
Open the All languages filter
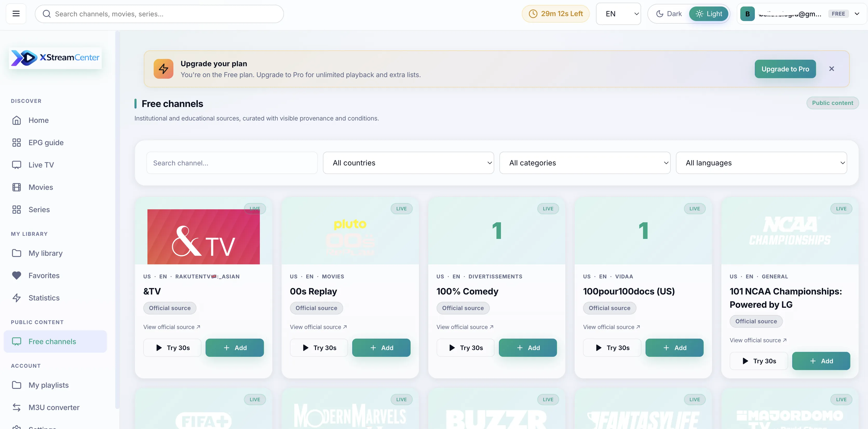pyautogui.click(x=762, y=163)
